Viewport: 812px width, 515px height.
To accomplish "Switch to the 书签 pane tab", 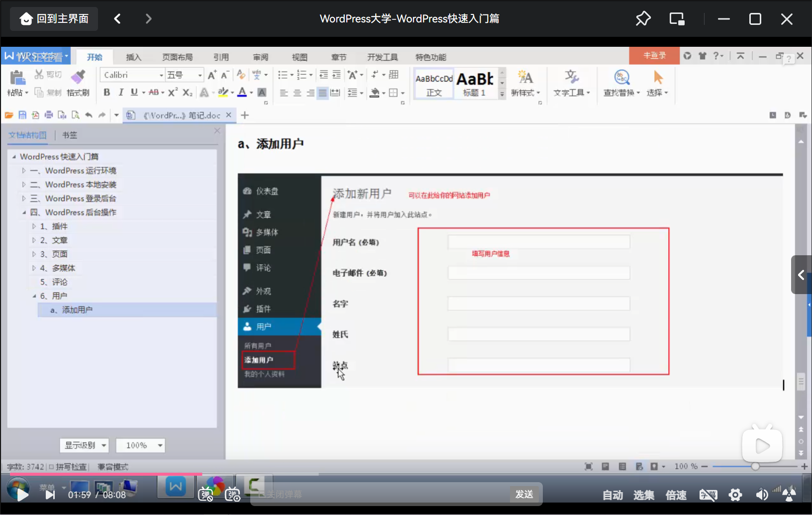I will click(x=70, y=135).
